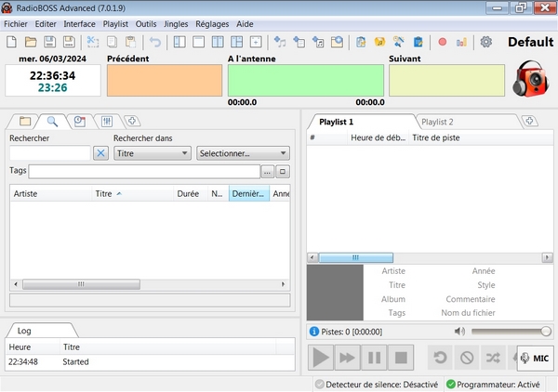This screenshot has height=392, width=558.
Task: Switch to the magnifier search panel tab
Action: click(x=52, y=121)
